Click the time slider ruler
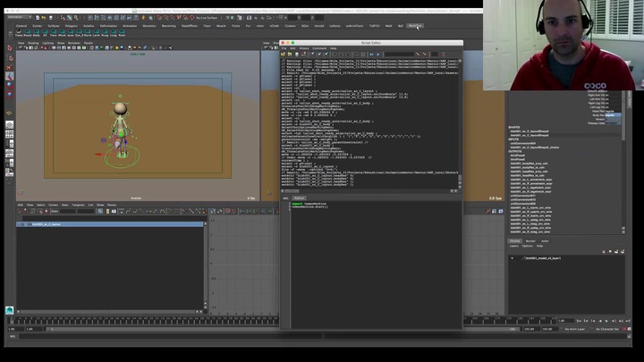This screenshot has height=362, width=644. (268, 320)
